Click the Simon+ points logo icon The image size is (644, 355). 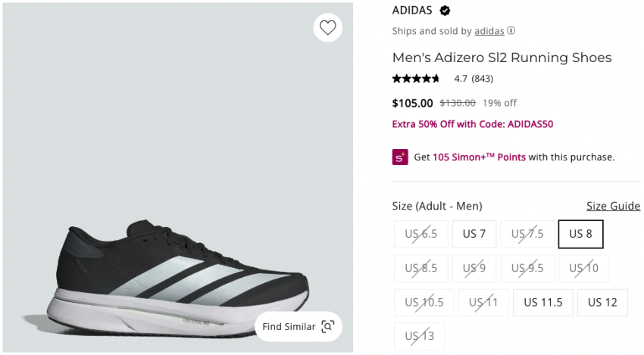point(400,157)
